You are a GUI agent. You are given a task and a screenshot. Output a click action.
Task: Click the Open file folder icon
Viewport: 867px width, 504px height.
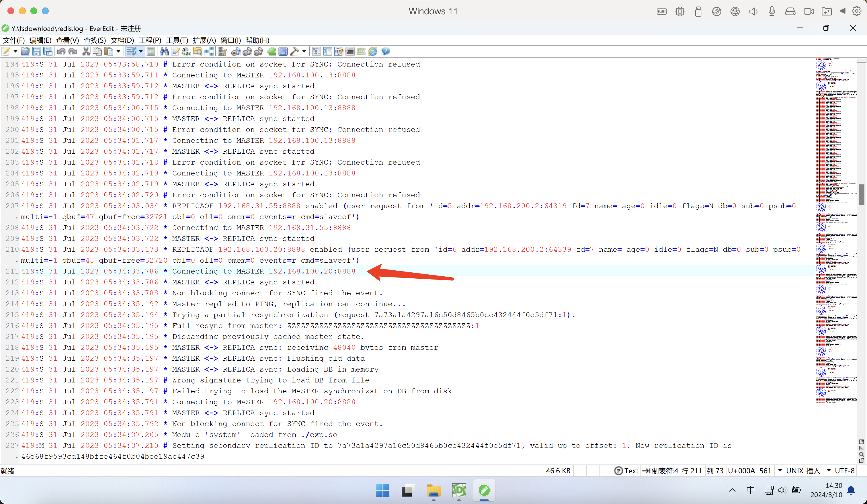[25, 52]
